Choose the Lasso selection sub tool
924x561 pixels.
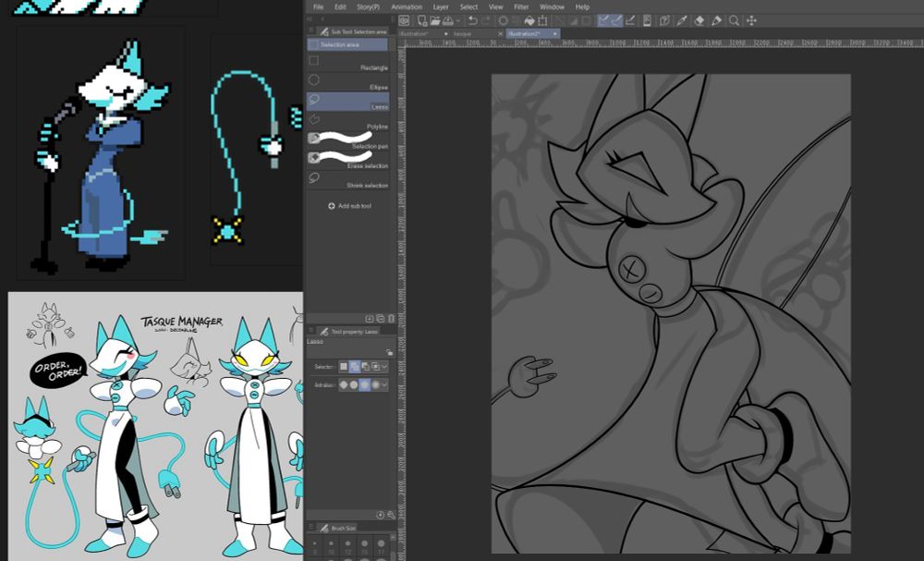point(347,102)
